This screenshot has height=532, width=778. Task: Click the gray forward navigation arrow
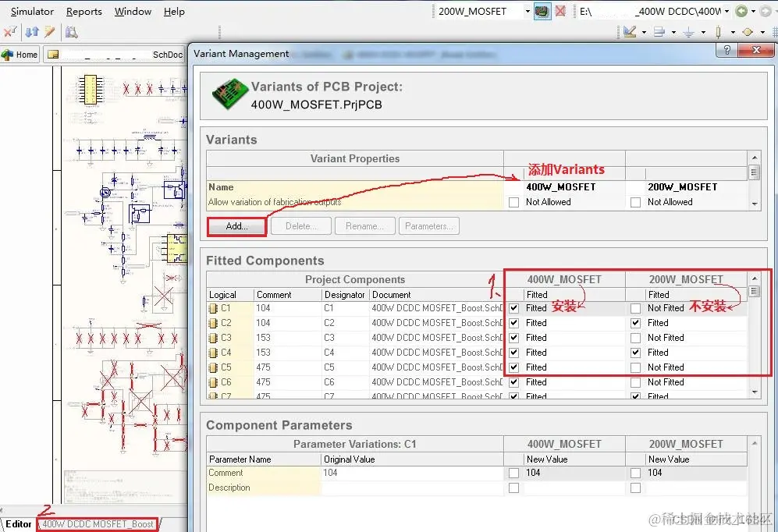[766, 11]
